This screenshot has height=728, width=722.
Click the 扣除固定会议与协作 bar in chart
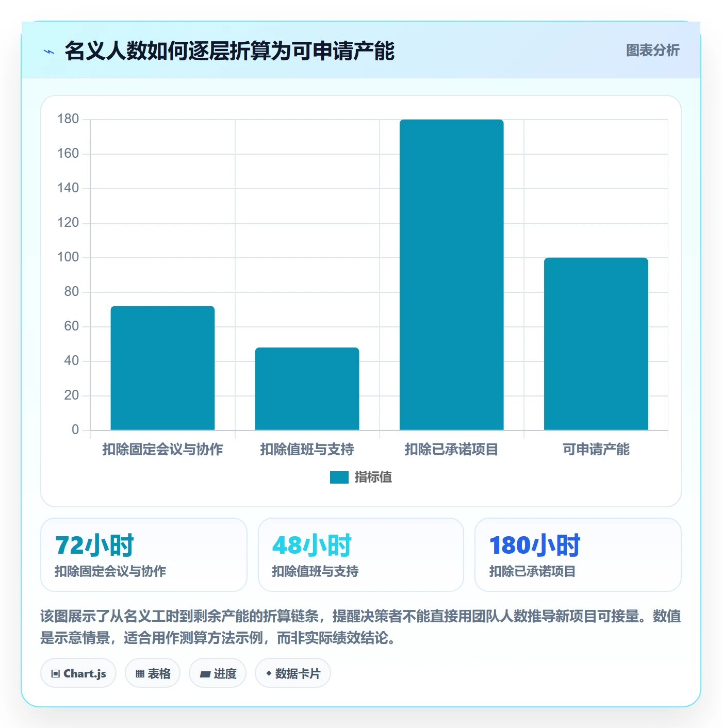tap(162, 368)
